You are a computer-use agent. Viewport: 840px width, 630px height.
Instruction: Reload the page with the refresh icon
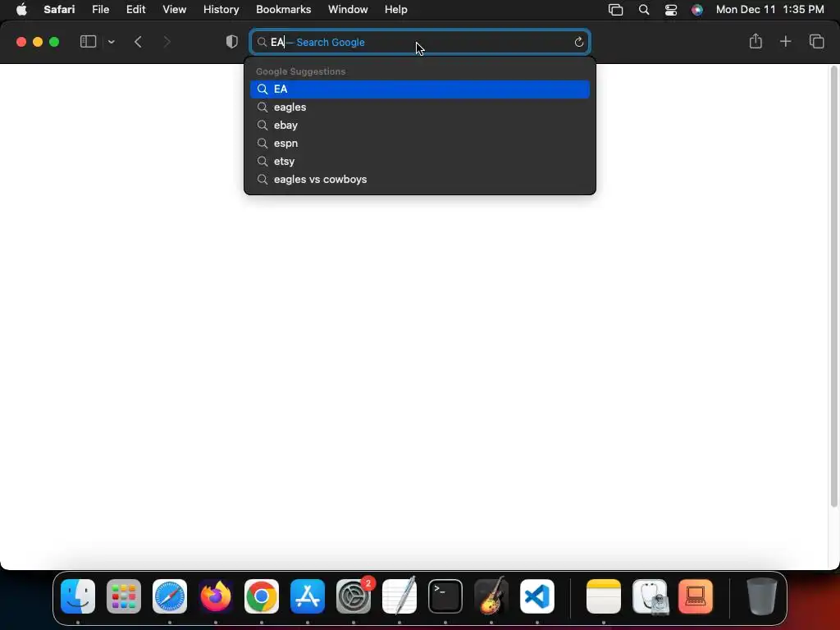click(578, 42)
